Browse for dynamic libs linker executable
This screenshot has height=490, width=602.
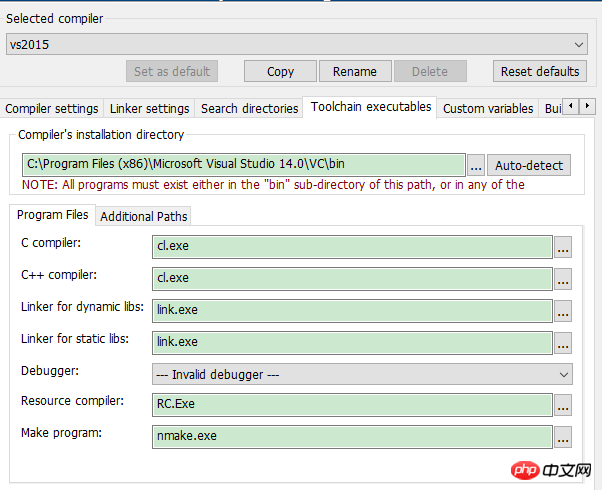[563, 311]
